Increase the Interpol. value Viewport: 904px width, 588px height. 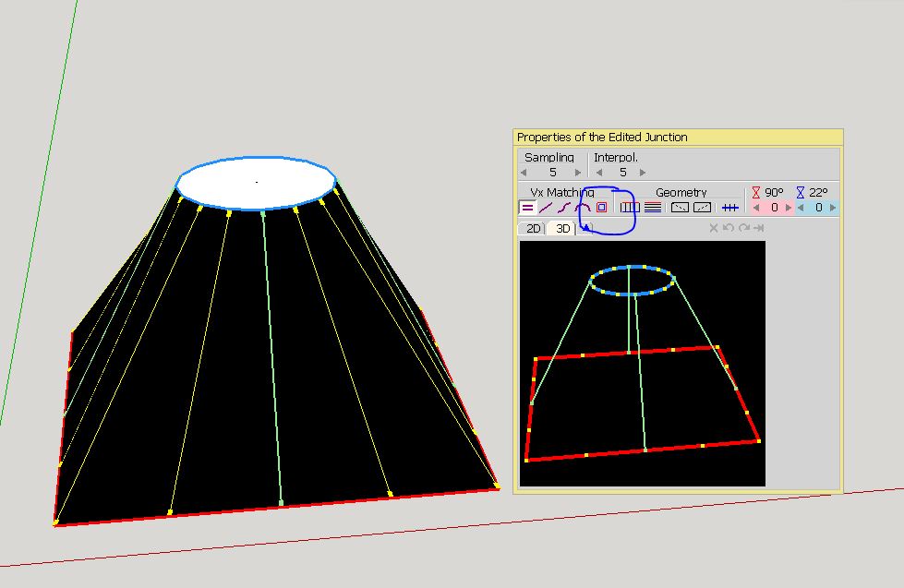pyautogui.click(x=643, y=173)
